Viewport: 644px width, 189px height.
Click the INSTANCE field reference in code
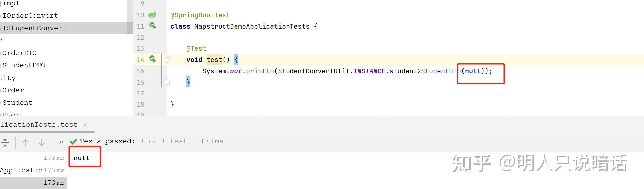coord(369,71)
